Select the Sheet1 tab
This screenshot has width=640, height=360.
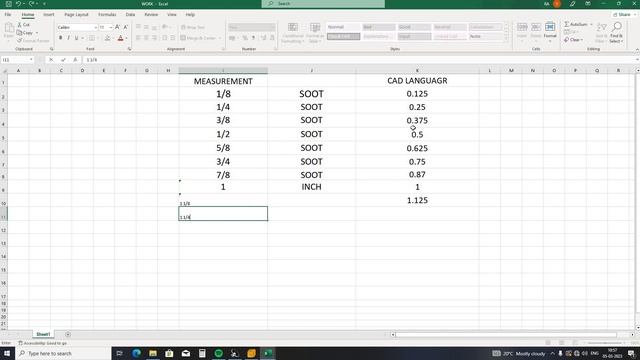click(43, 334)
